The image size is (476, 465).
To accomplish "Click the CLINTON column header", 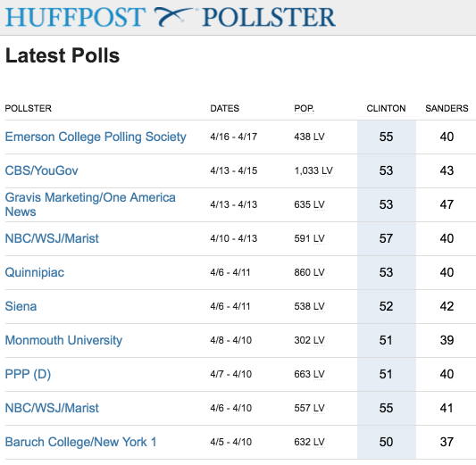I will (x=386, y=108).
